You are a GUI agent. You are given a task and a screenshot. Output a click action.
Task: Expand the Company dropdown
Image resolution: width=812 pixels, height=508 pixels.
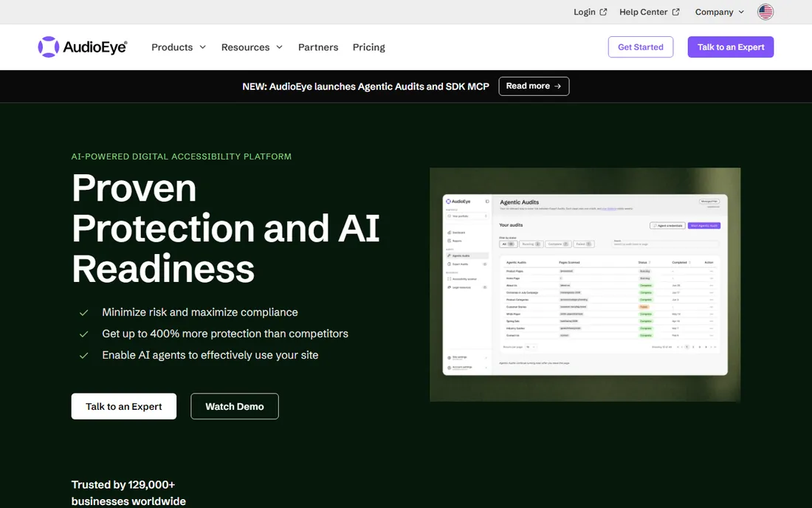click(719, 12)
